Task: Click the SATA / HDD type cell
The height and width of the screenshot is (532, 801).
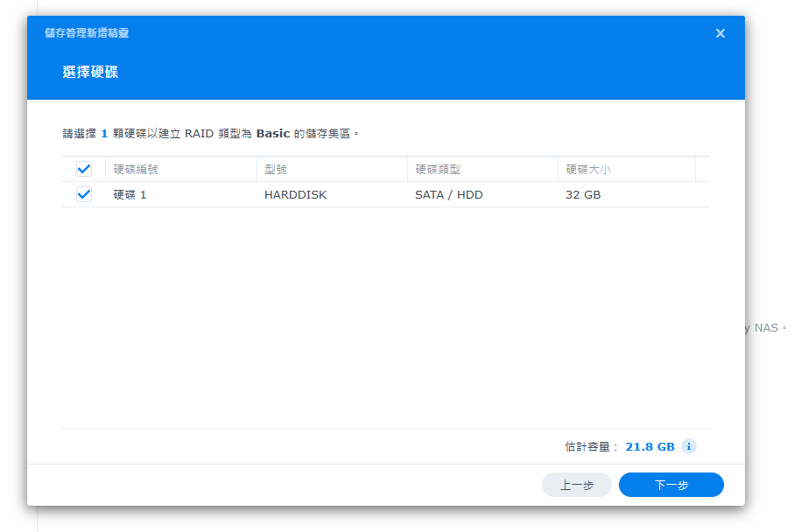Action: [448, 195]
